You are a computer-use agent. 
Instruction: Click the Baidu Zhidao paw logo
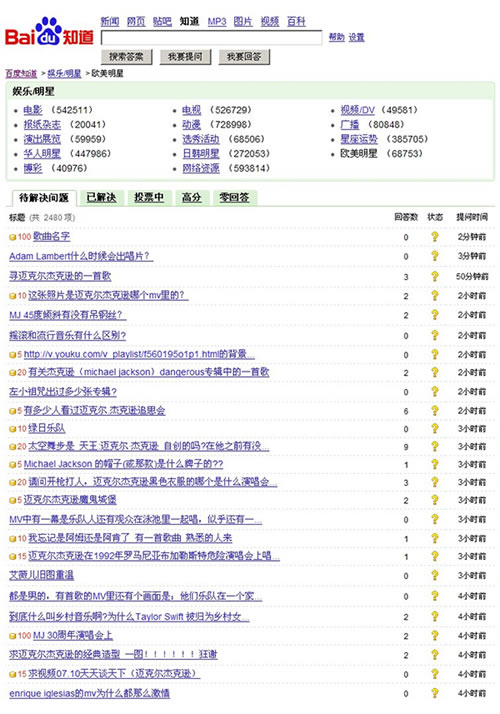tap(49, 32)
